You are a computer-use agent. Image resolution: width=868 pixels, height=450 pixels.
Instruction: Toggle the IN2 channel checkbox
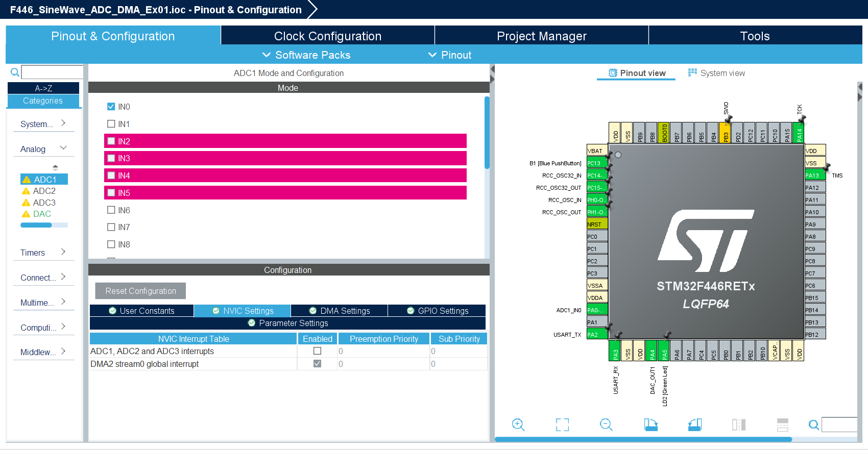pos(111,141)
